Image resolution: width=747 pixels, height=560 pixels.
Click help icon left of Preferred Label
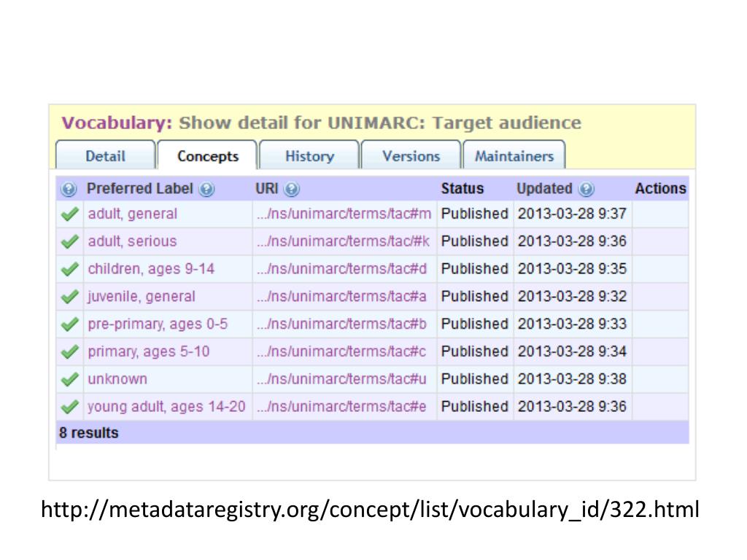(x=69, y=189)
